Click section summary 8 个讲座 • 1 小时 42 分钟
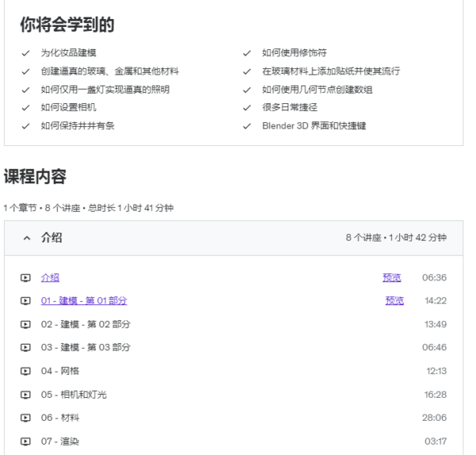Image resolution: width=476 pixels, height=455 pixels. click(x=396, y=237)
